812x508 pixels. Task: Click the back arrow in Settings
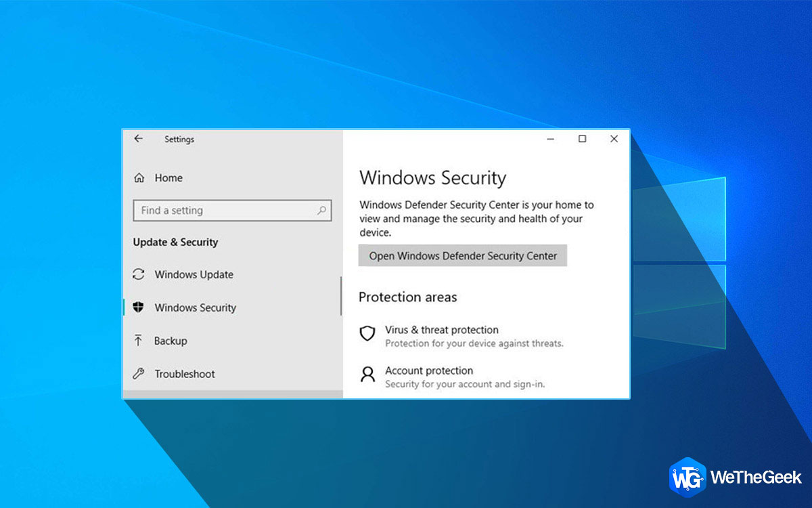[138, 139]
